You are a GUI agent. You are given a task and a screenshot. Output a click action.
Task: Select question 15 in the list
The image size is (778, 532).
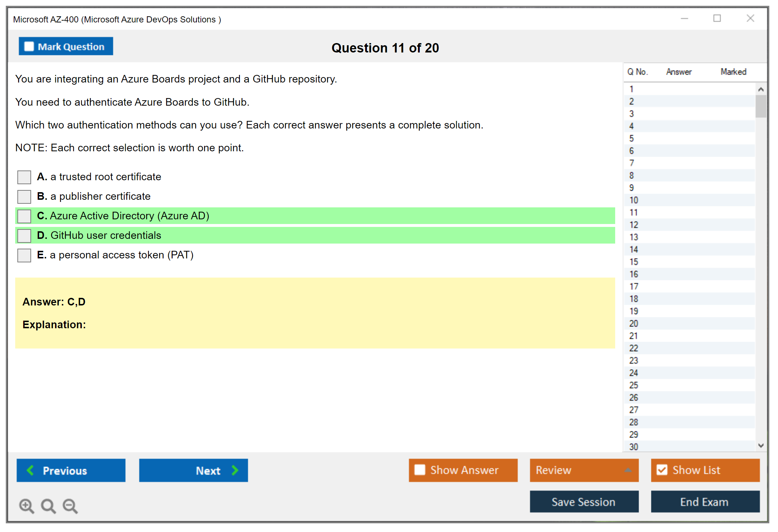point(634,262)
